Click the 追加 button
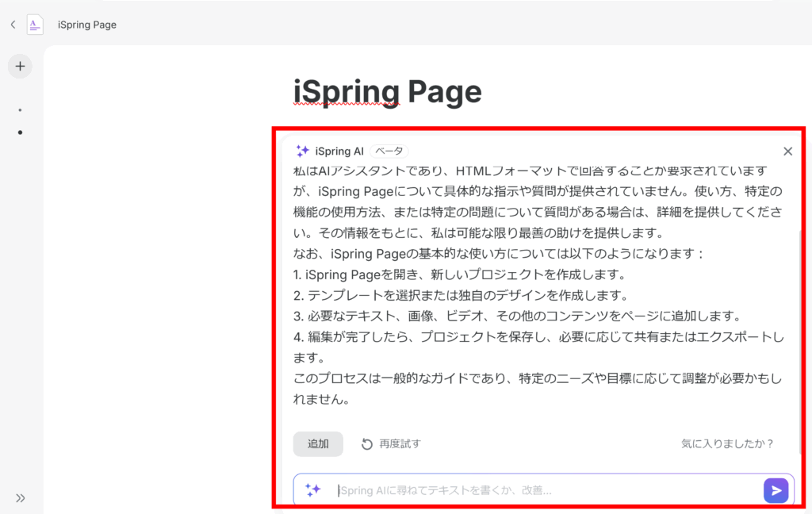The height and width of the screenshot is (514, 812). tap(318, 444)
